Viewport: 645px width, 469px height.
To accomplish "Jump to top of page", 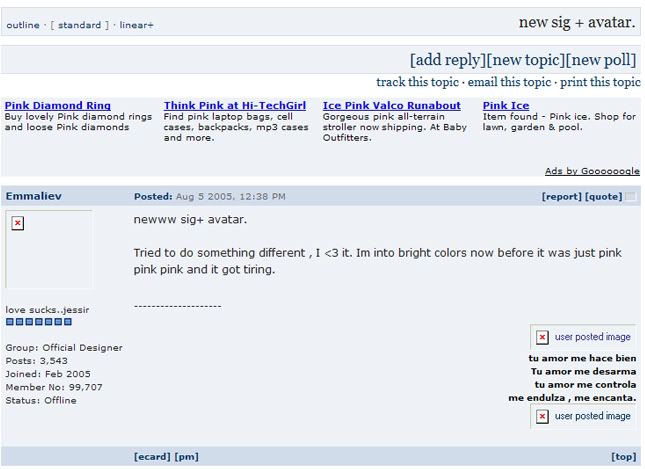I will [x=624, y=457].
